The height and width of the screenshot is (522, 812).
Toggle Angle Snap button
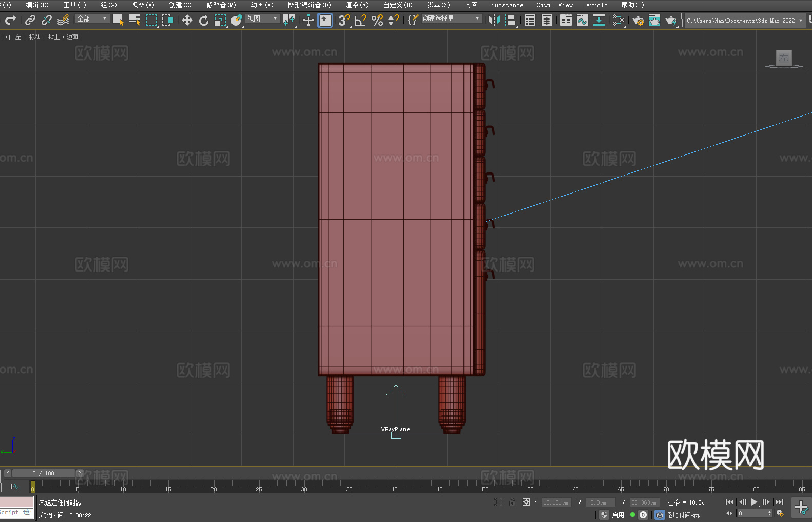pos(361,20)
